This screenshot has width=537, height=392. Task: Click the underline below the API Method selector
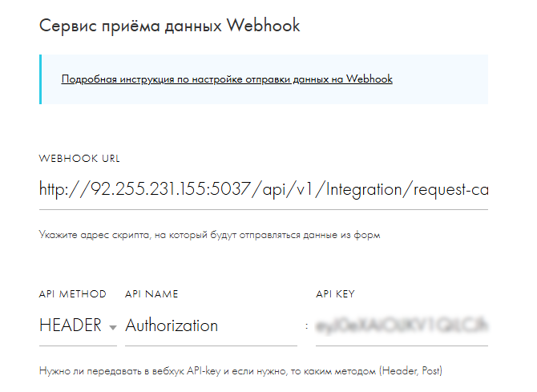click(x=77, y=346)
